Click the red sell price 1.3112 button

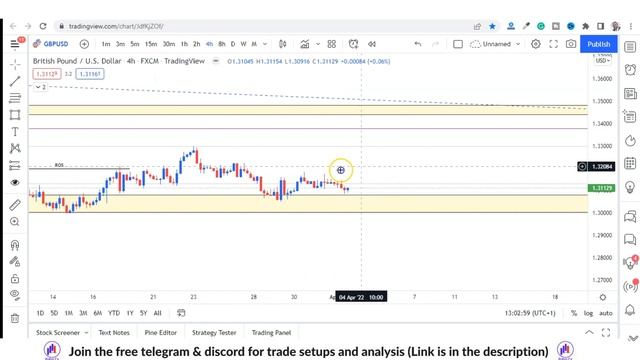(47, 74)
